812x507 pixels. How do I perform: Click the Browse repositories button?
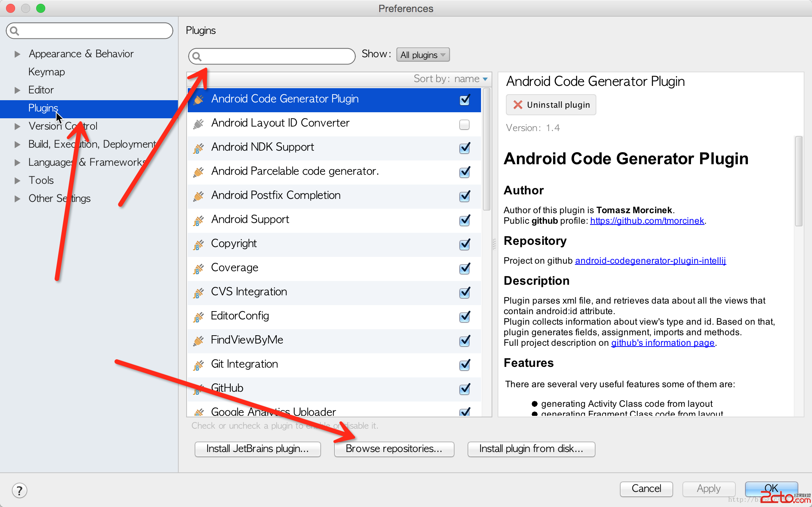pos(394,449)
